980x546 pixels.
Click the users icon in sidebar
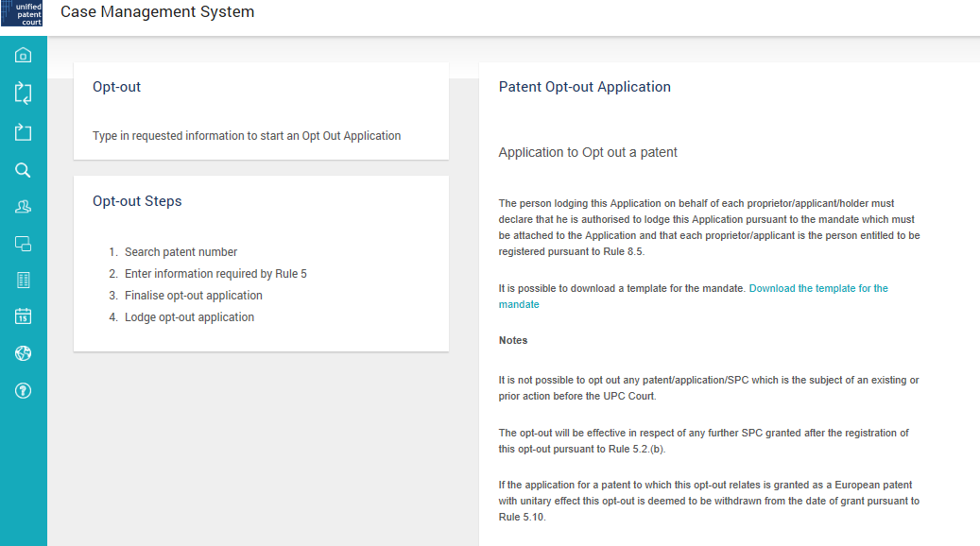coord(24,207)
